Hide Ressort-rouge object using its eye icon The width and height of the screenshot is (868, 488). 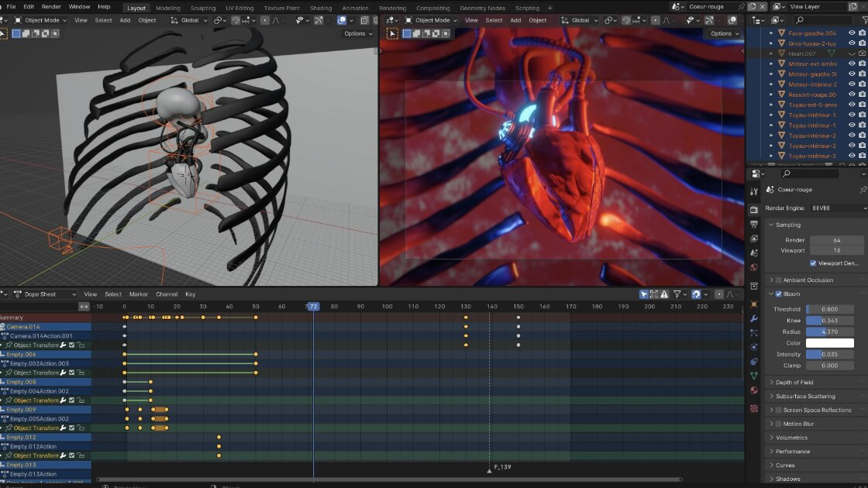point(852,95)
